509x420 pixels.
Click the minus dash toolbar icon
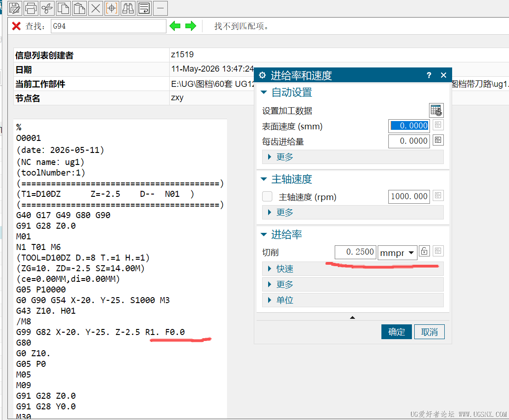tap(160, 8)
